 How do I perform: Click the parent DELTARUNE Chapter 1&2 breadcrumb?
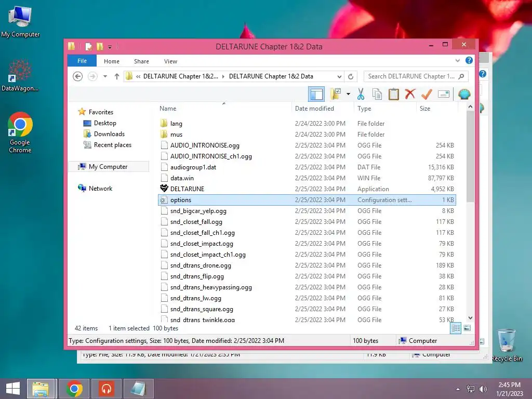tap(180, 76)
